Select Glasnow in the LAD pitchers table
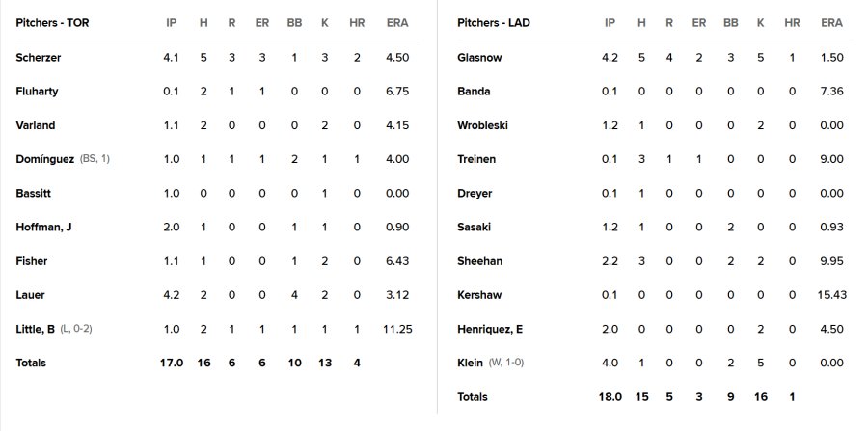Screen dimensions: 868x431 point(479,58)
